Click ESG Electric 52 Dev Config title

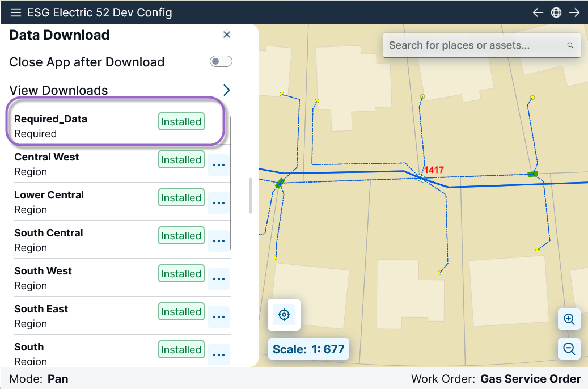click(100, 12)
